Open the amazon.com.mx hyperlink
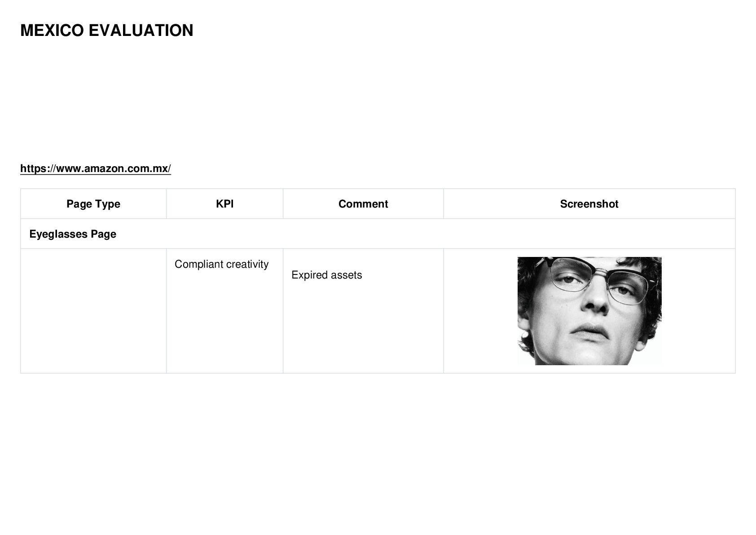The height and width of the screenshot is (535, 756). pyautogui.click(x=96, y=168)
